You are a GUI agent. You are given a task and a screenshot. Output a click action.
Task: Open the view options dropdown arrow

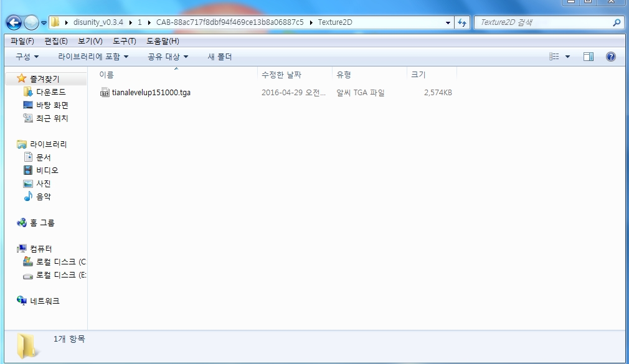click(x=567, y=57)
